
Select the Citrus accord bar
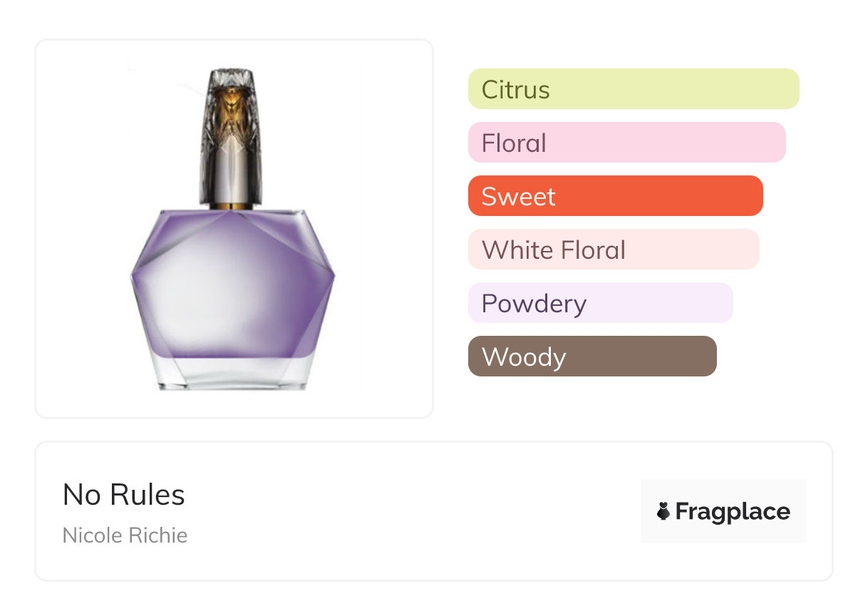tap(633, 89)
